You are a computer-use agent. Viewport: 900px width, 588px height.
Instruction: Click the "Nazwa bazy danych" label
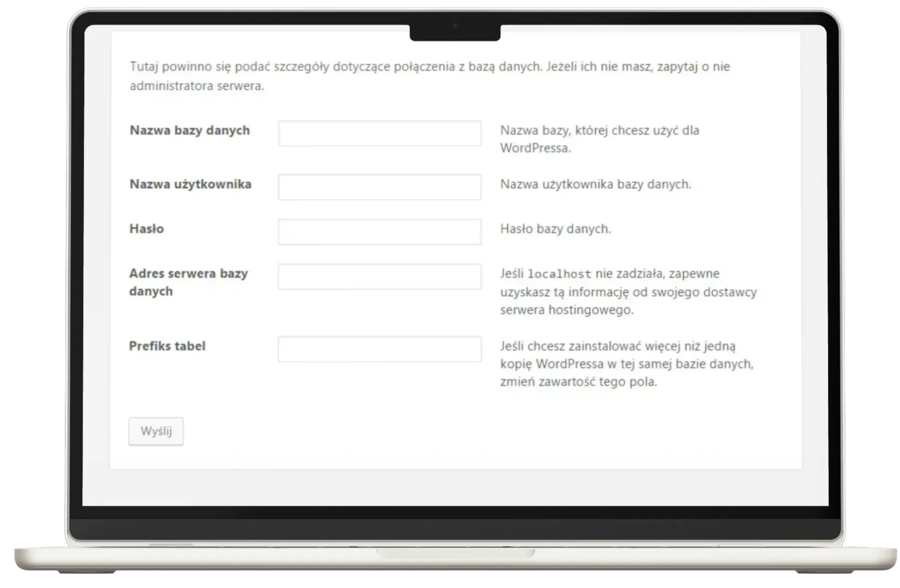[189, 130]
